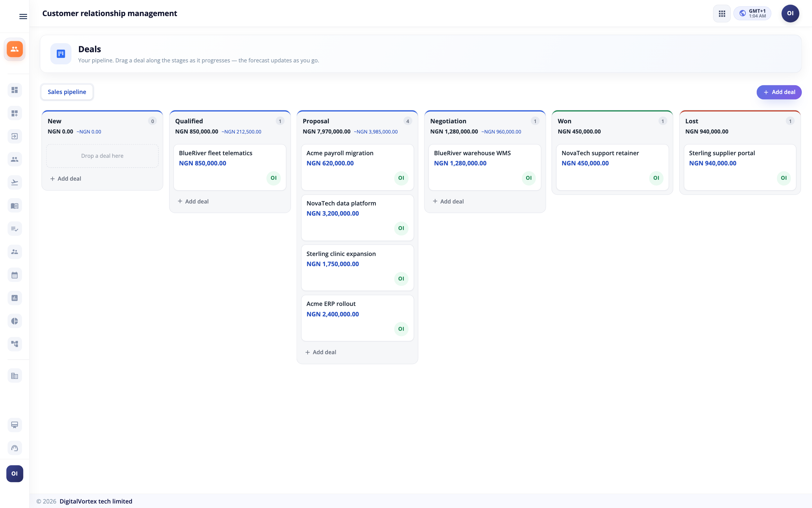Screen dimensions: 812x508
Task: Click Qualified forecast ~NGN 212,500.00
Action: [241, 132]
